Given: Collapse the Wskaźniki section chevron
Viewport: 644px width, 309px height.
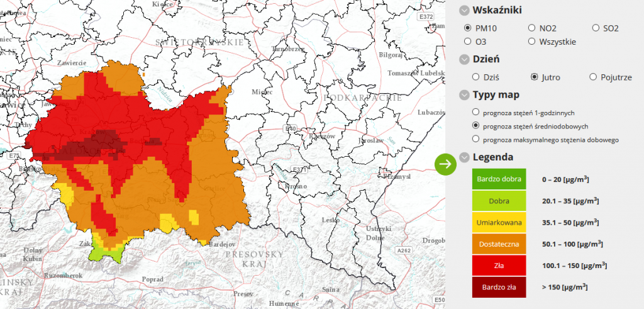Looking at the screenshot, I should pyautogui.click(x=464, y=11).
